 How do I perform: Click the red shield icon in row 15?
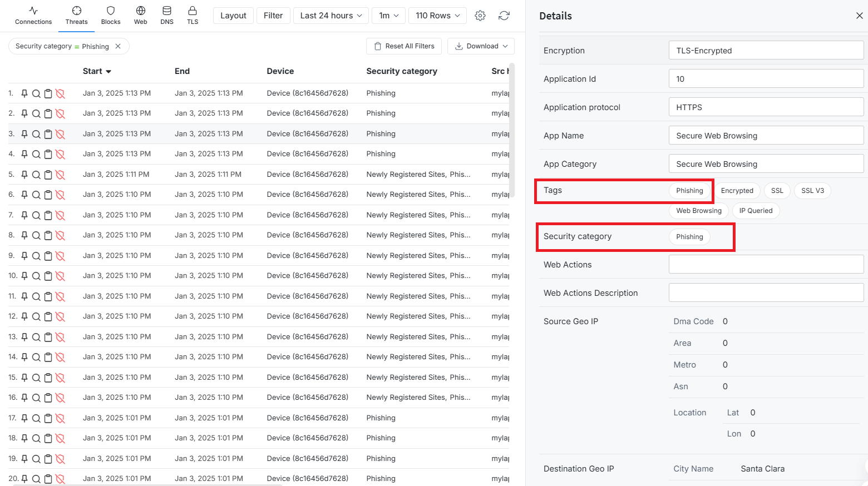pos(60,378)
